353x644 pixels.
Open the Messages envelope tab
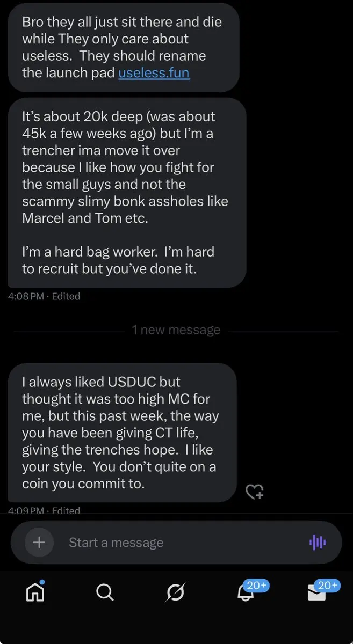point(316,593)
